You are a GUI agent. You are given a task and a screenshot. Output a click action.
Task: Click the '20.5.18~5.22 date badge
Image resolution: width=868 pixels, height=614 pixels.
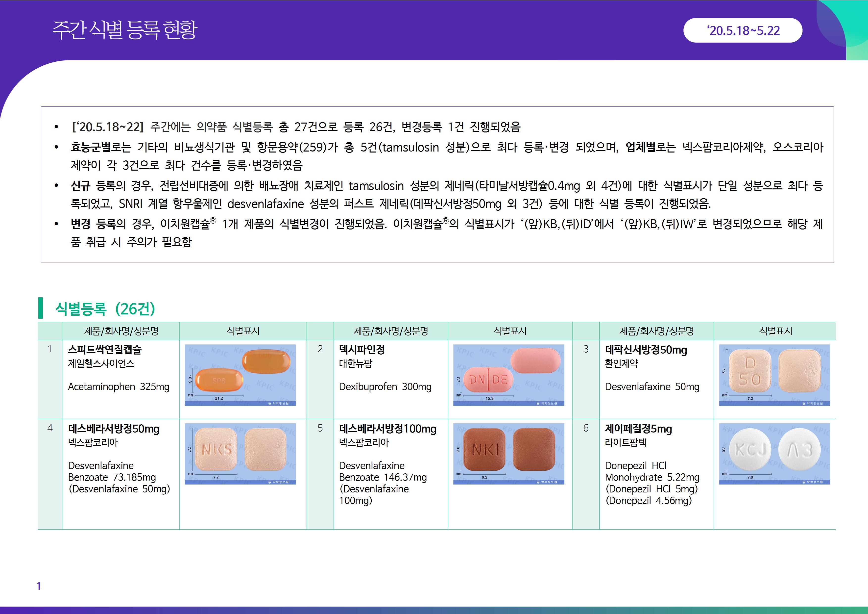[x=743, y=30]
